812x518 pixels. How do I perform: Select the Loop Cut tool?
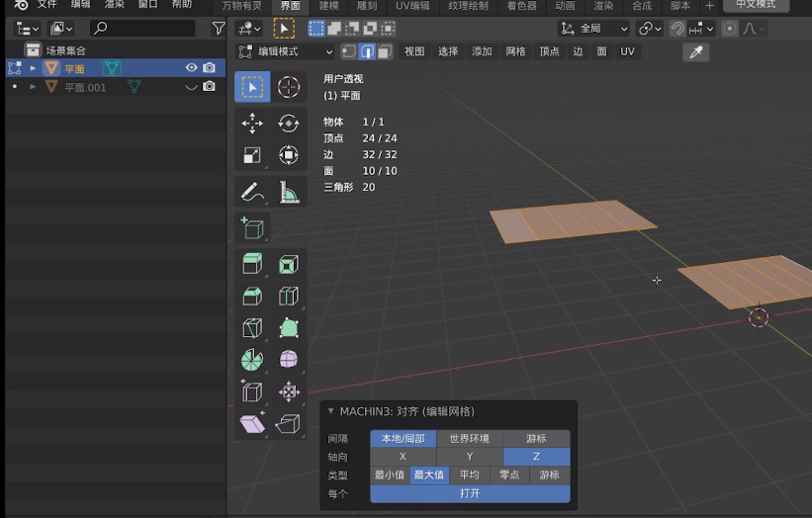tap(289, 296)
